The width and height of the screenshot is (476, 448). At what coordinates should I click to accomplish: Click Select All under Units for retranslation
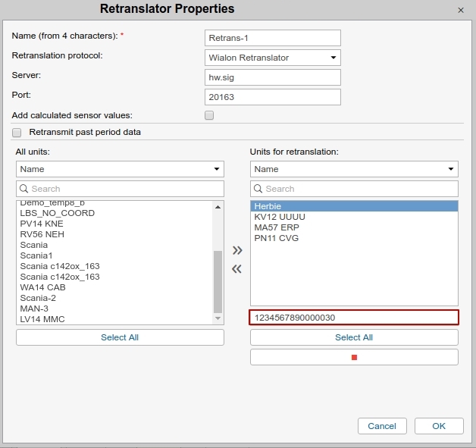click(354, 337)
